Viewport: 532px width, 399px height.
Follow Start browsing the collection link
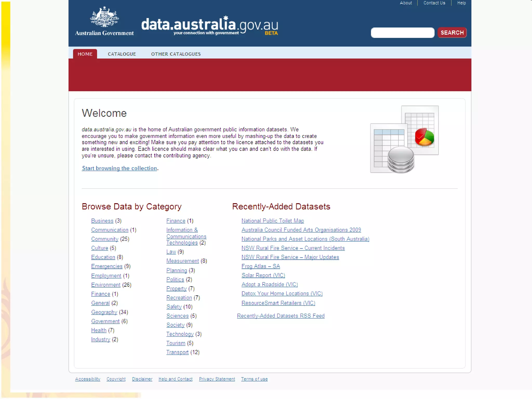click(119, 168)
